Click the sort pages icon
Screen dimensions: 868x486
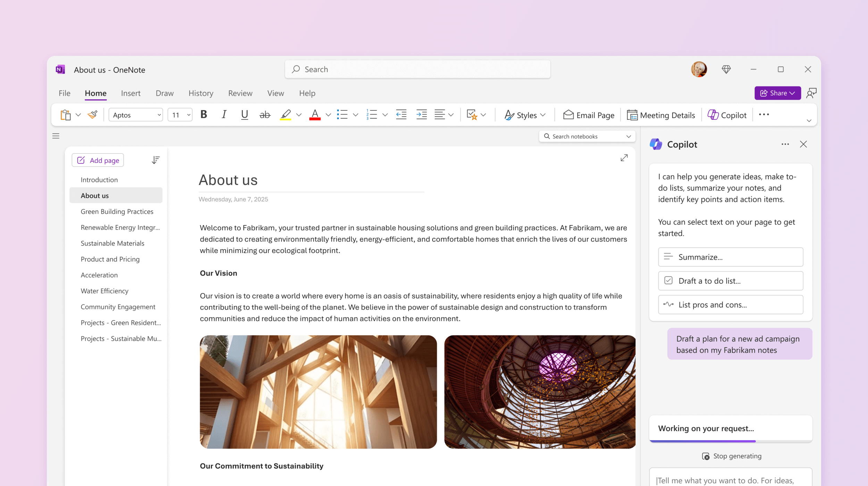[156, 160]
